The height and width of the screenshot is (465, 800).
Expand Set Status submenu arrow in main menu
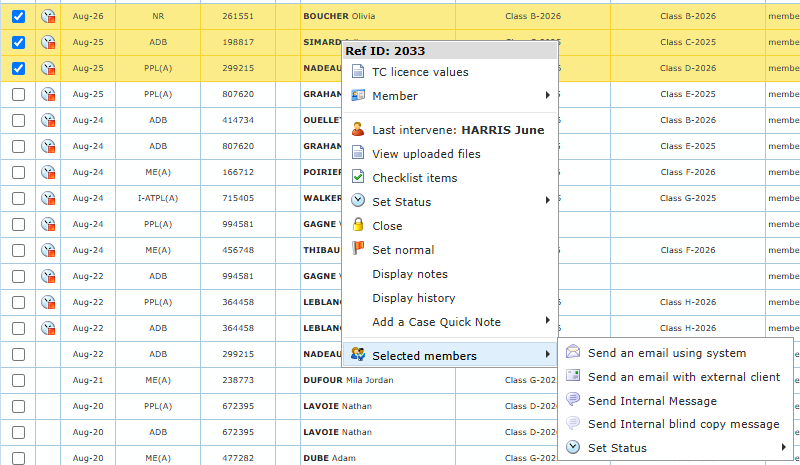click(x=547, y=200)
